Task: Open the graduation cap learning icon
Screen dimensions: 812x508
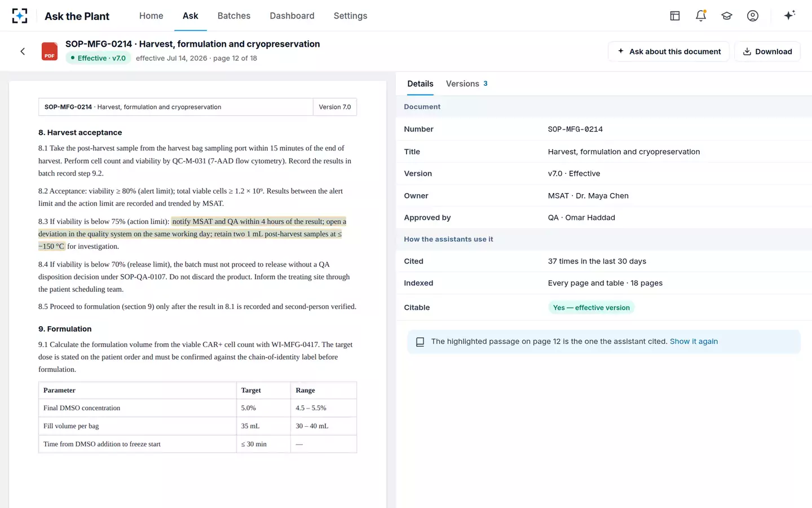Action: click(727, 16)
